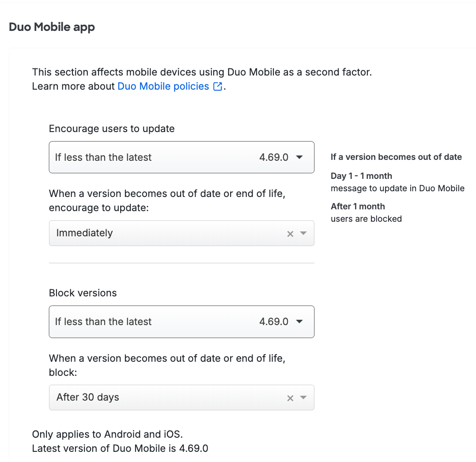Screen dimensions: 476x462
Task: Click the "Day 1 - 1 month" text
Action: 361,176
